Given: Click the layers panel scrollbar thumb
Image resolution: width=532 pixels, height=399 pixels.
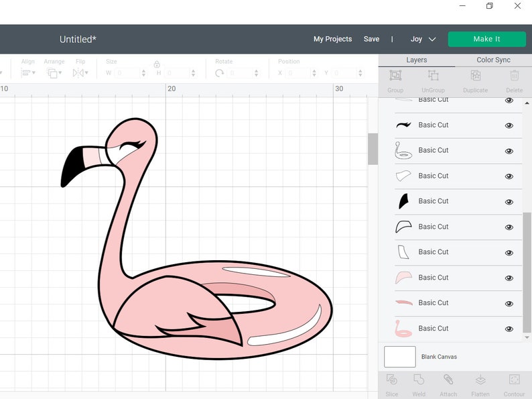Looking at the screenshot, I should tap(527, 272).
